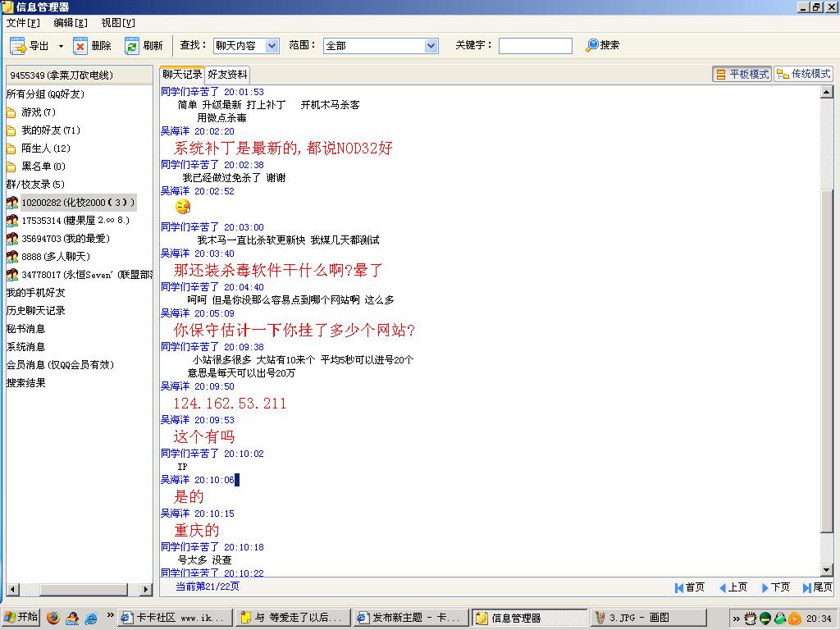This screenshot has width=840, height=630.
Task: Click folder icon next to 游戏
Action: pyautogui.click(x=11, y=113)
